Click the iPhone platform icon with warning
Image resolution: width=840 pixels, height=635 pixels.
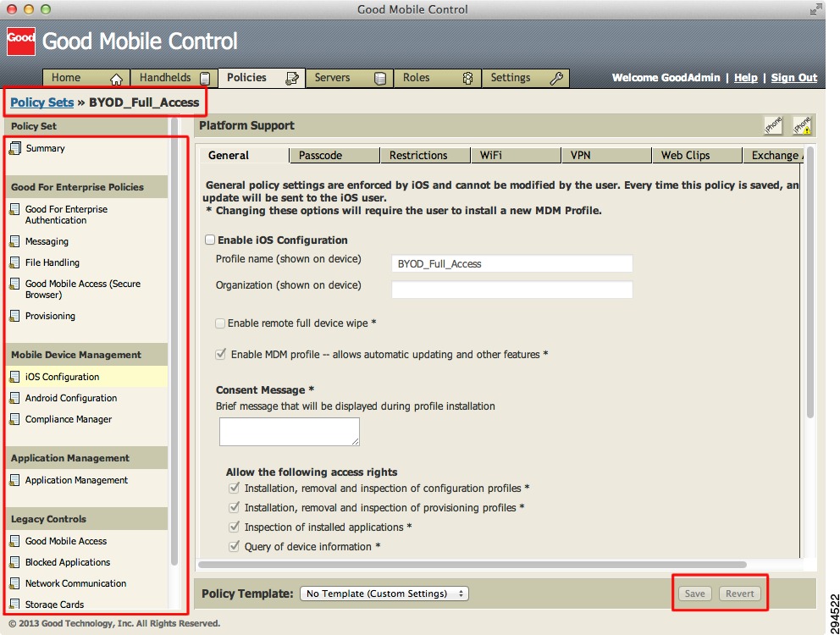(802, 125)
